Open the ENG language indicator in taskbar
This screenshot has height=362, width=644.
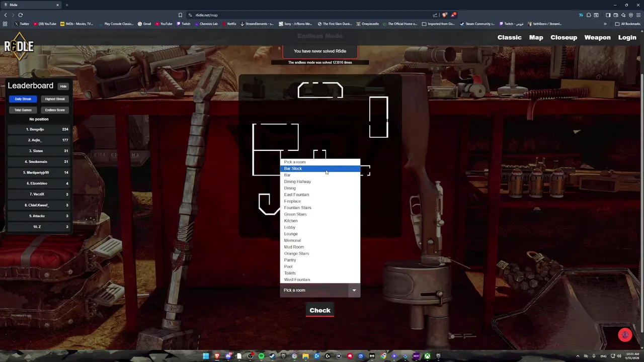click(603, 356)
